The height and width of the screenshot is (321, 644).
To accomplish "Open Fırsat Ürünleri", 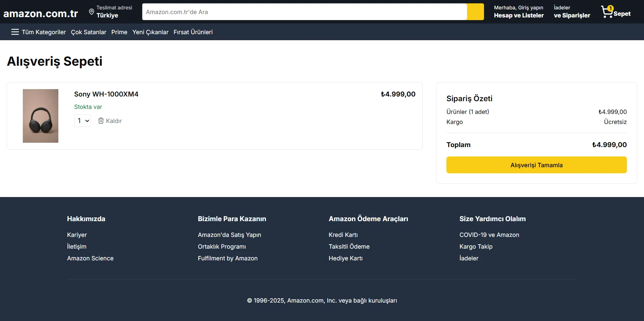I will click(x=193, y=32).
